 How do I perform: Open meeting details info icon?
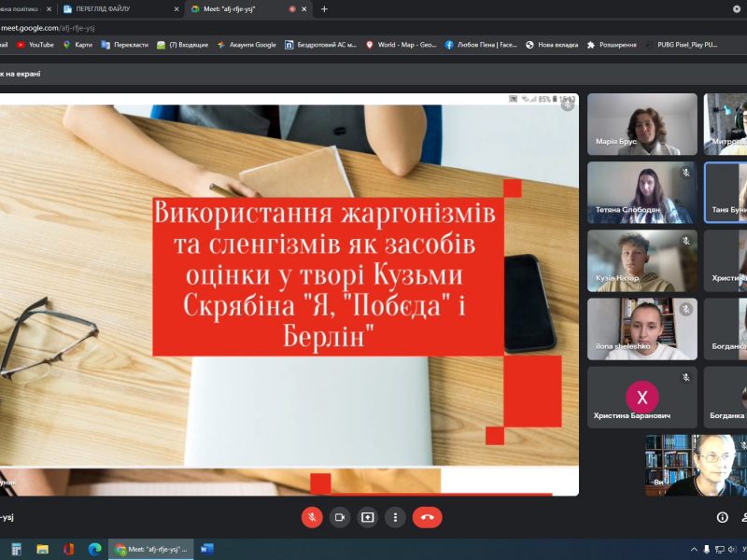[722, 517]
